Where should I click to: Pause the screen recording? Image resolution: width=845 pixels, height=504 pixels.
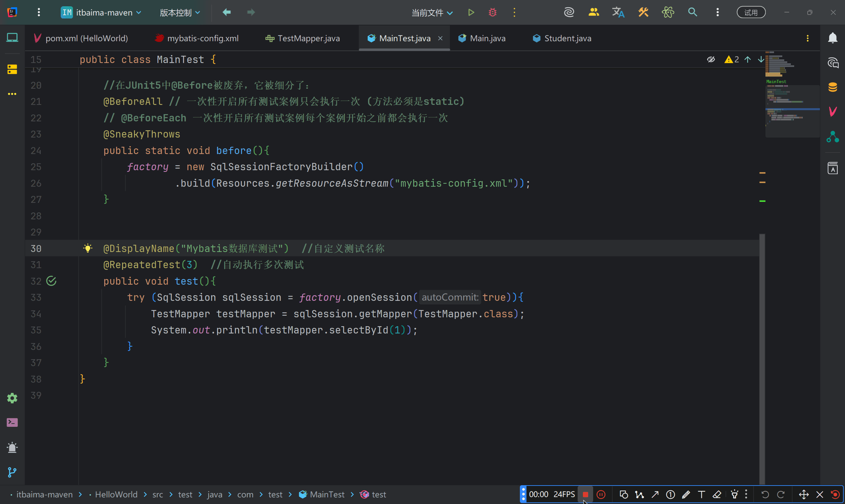pos(601,494)
